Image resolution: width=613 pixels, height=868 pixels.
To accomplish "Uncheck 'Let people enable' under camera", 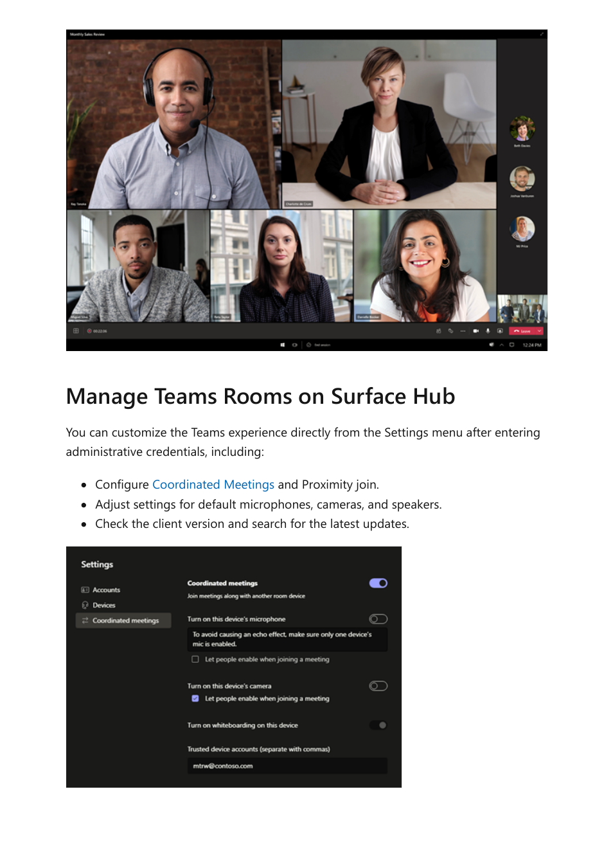I will [195, 699].
